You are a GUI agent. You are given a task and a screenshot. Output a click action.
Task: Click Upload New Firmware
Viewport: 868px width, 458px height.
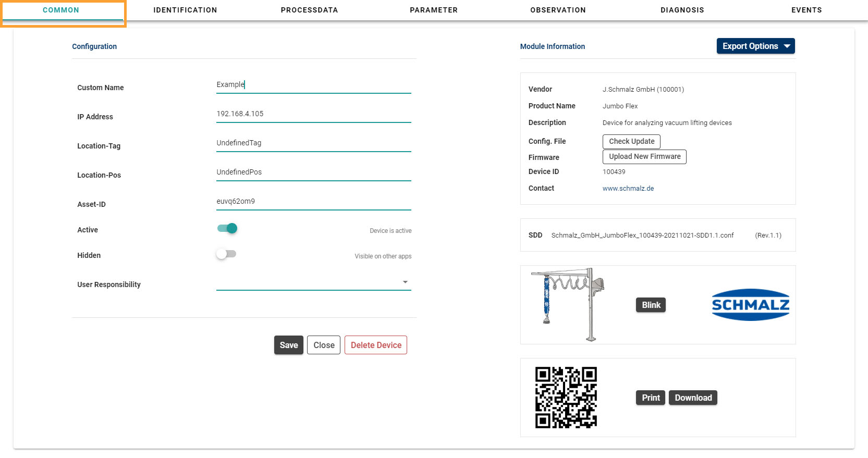[644, 156]
